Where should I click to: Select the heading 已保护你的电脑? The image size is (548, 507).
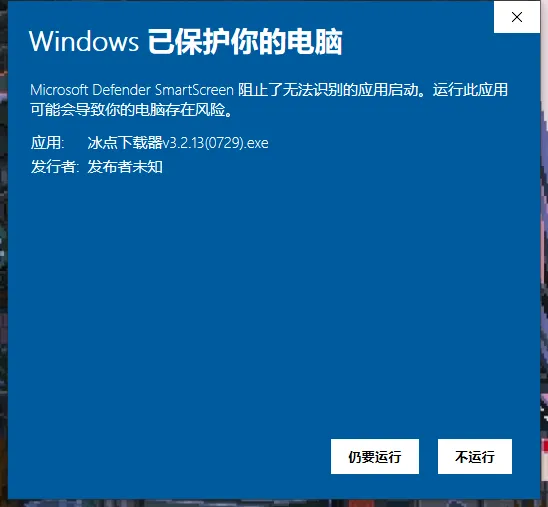tap(245, 42)
